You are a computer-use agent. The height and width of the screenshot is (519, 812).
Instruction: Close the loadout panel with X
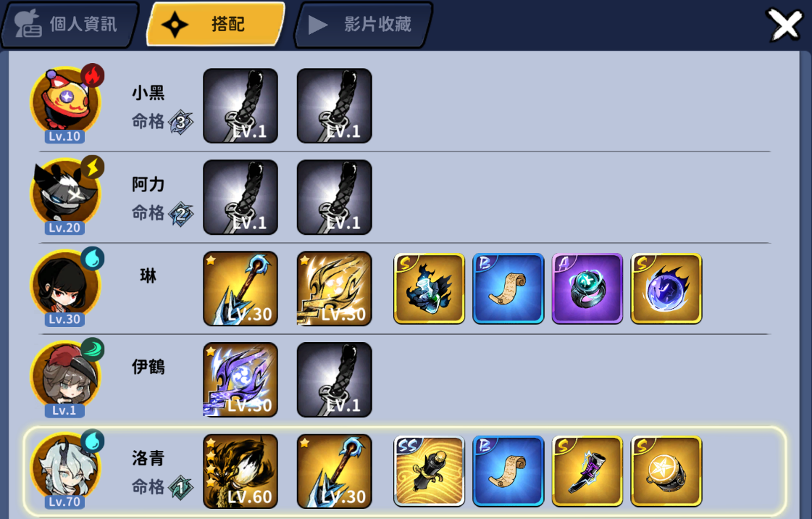(785, 25)
